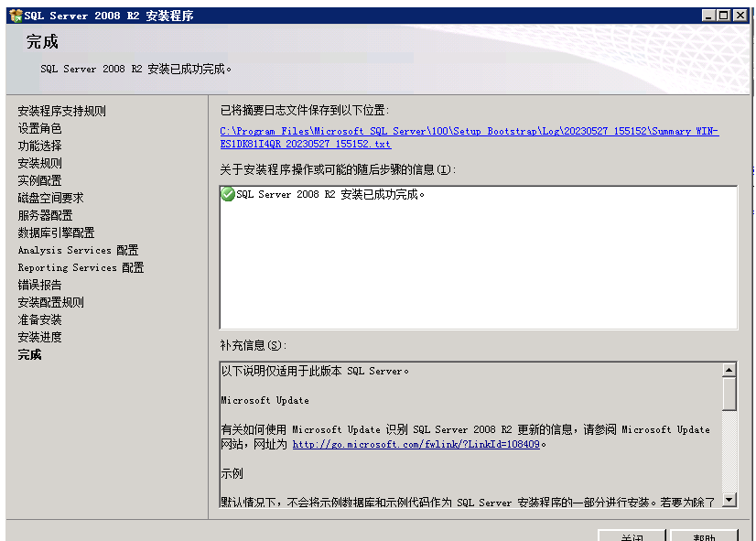Select the 功能选择 step

[x=39, y=146]
